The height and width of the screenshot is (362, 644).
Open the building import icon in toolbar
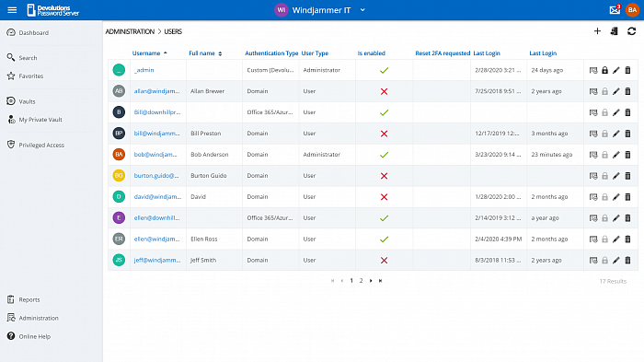(x=614, y=31)
